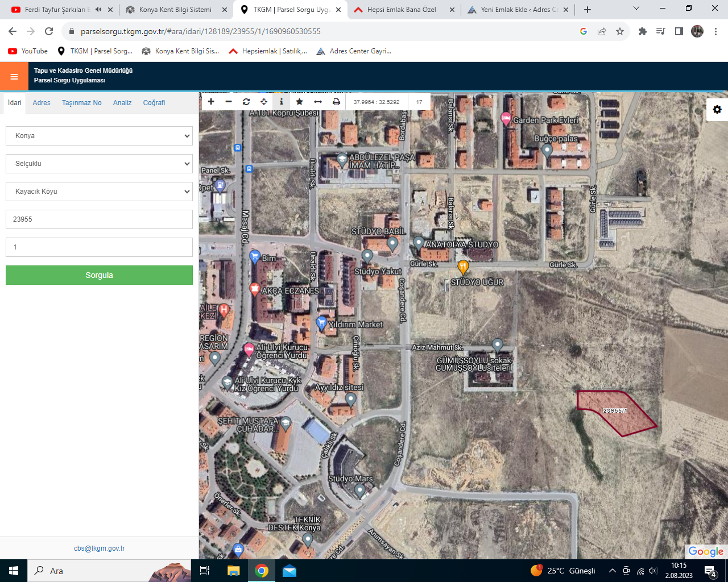Close the Ferdi Tayfur browser tab
Viewport: 728px width, 582px height.
(x=110, y=10)
